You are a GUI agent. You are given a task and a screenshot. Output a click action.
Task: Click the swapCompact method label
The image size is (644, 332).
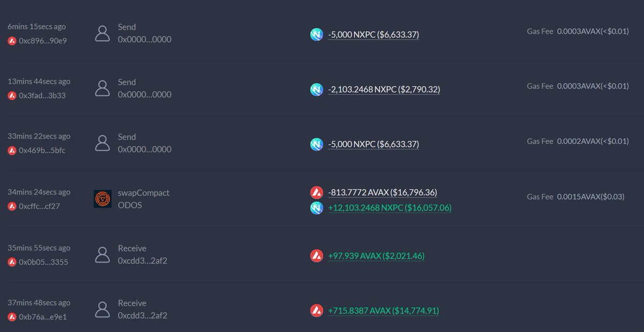[143, 192]
